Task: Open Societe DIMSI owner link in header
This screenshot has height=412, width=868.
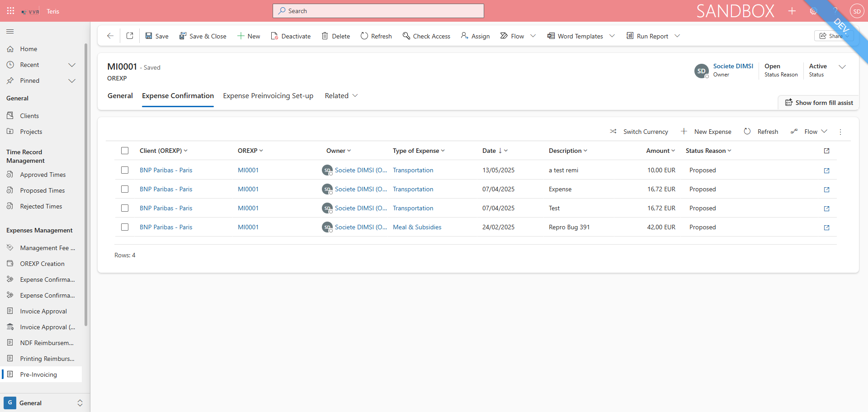Action: tap(733, 66)
